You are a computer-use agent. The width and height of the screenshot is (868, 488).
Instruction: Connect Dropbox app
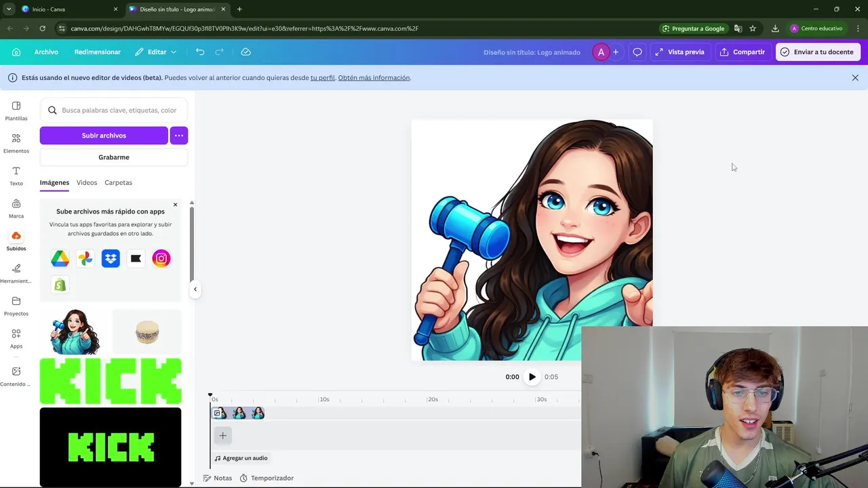111,258
